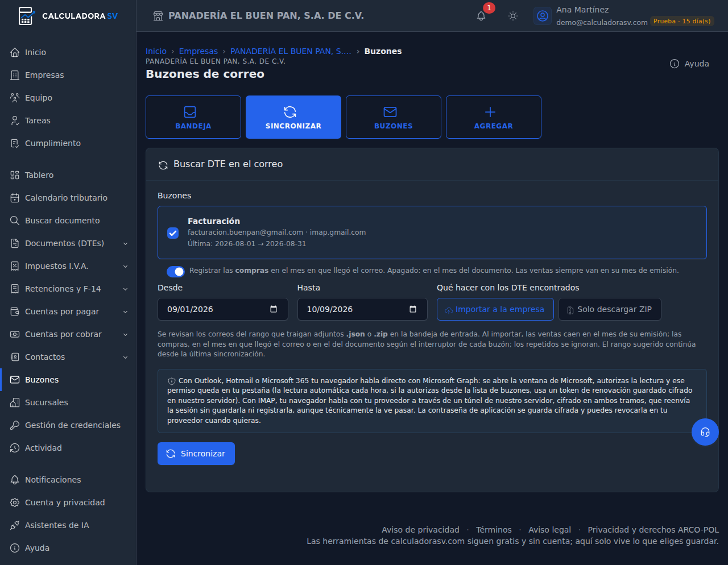Image resolution: width=728 pixels, height=565 pixels.
Task: Click the Prueba 15 día(s) badge
Action: click(682, 22)
